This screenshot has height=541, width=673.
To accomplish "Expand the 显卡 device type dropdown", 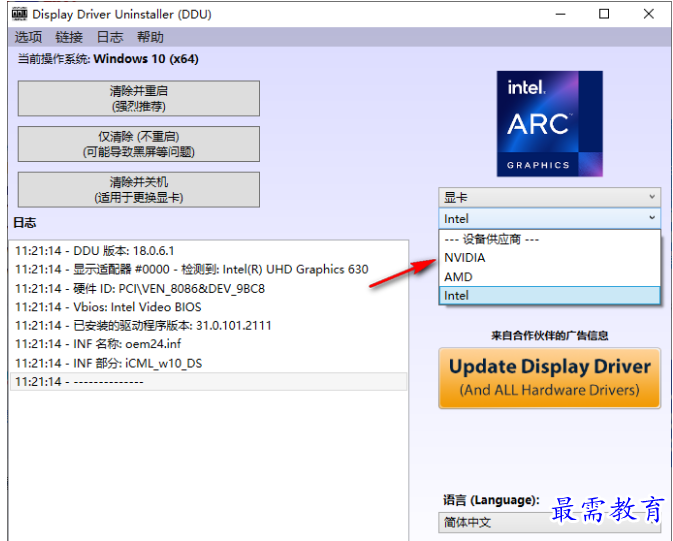I will click(549, 198).
